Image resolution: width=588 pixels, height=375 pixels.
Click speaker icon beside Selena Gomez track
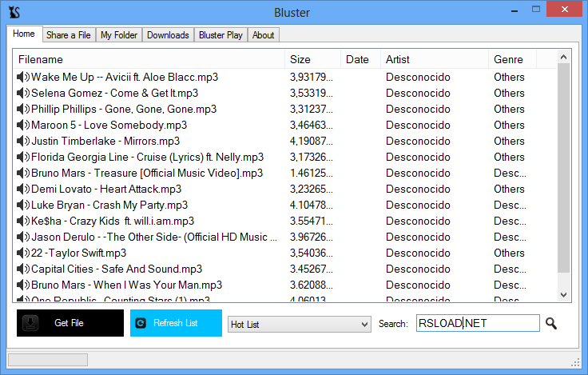23,93
